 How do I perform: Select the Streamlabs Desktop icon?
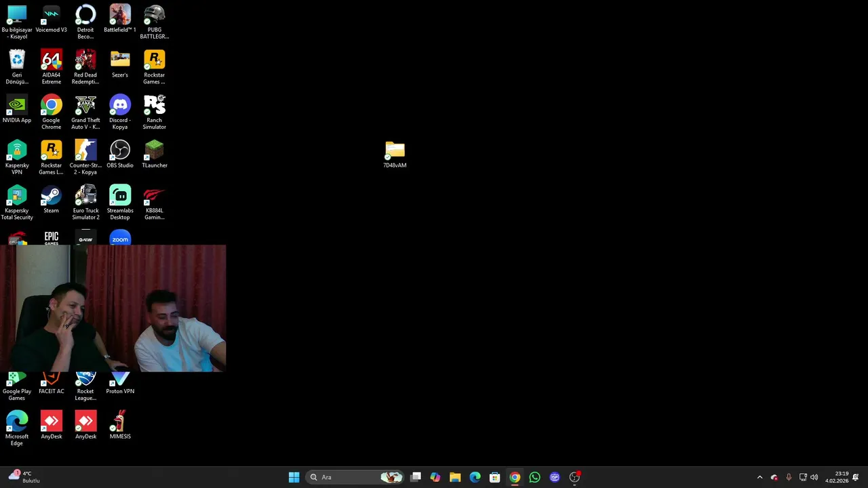tap(120, 203)
